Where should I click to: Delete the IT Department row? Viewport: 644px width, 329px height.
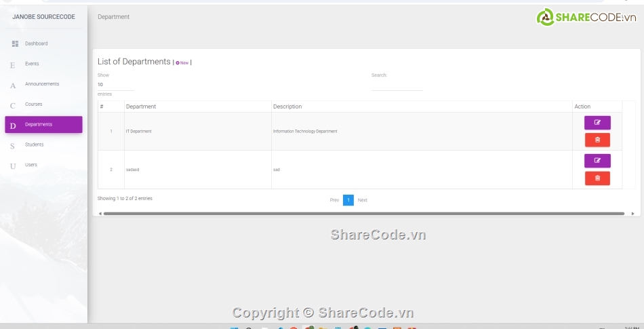[597, 140]
